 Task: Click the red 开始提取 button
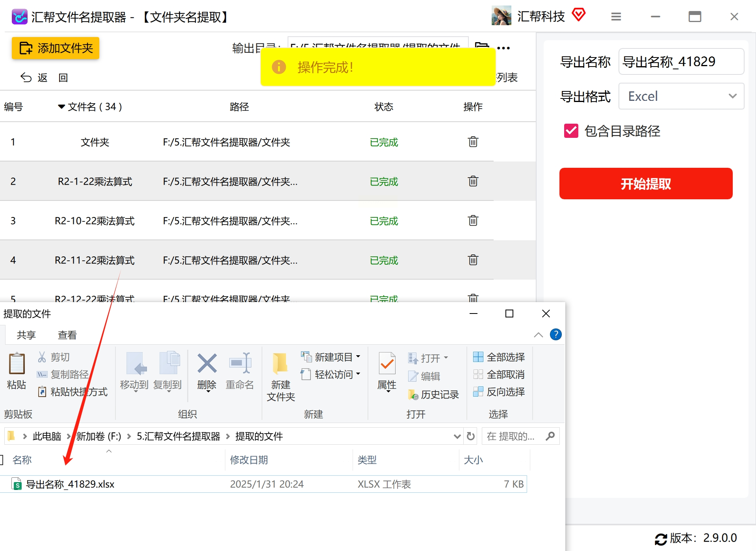(x=646, y=184)
